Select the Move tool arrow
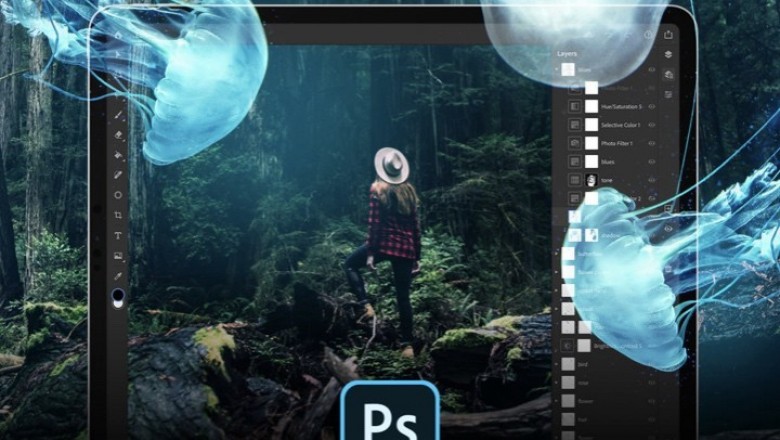This screenshot has width=780, height=440. coord(118,55)
